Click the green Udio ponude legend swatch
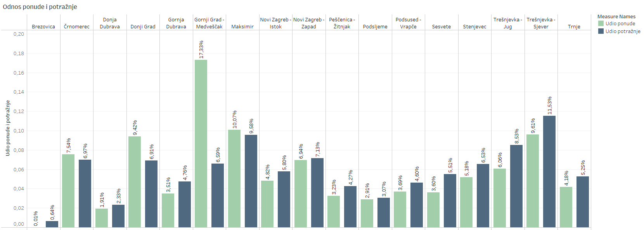644x230 pixels. click(601, 24)
